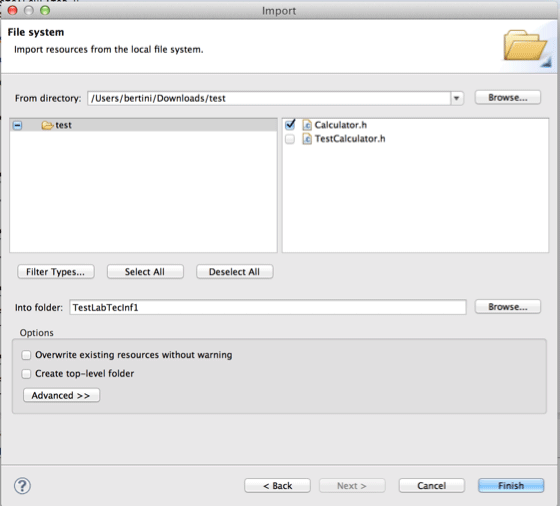
Task: Click Deselect All button
Action: [x=235, y=272]
